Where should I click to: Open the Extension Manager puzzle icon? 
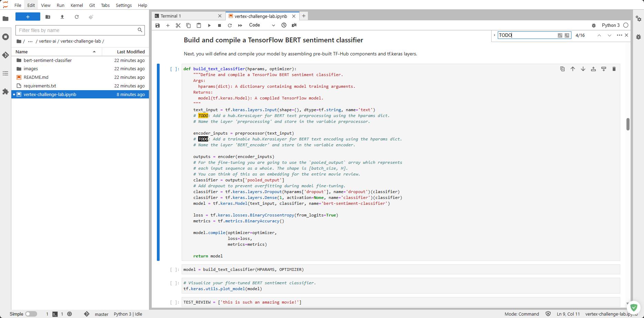pos(6,92)
